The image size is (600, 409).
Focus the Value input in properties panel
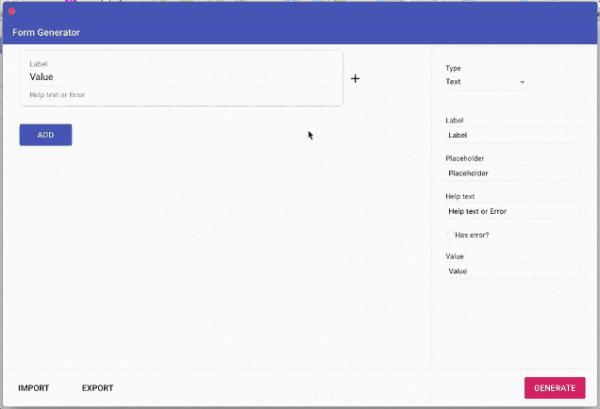513,271
